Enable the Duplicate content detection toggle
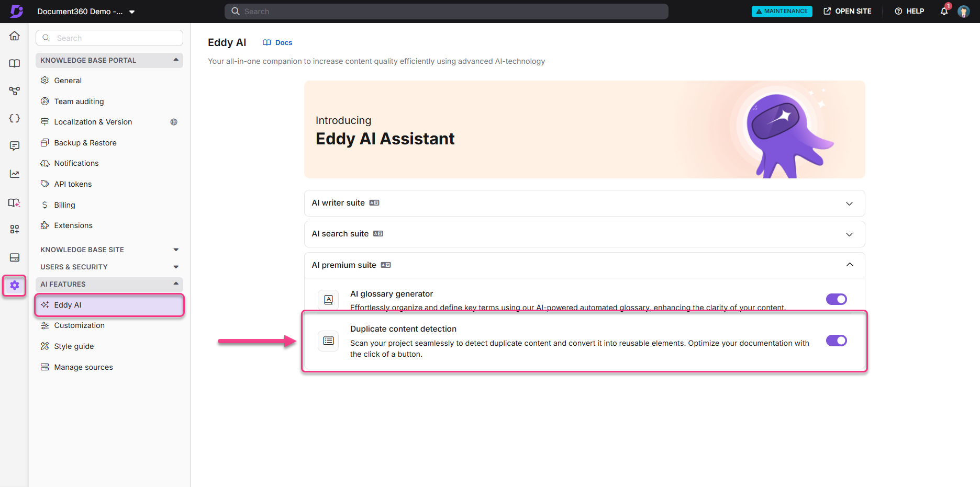This screenshot has height=487, width=980. coord(836,341)
